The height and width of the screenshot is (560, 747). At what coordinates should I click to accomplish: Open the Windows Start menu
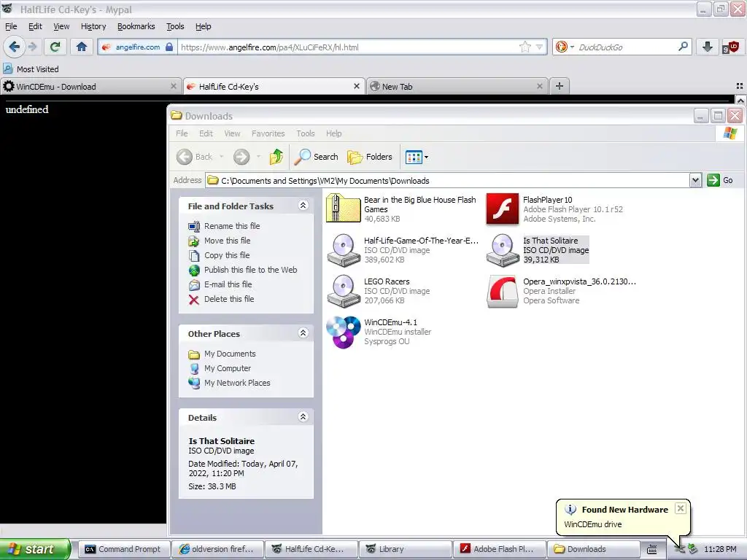coord(35,549)
